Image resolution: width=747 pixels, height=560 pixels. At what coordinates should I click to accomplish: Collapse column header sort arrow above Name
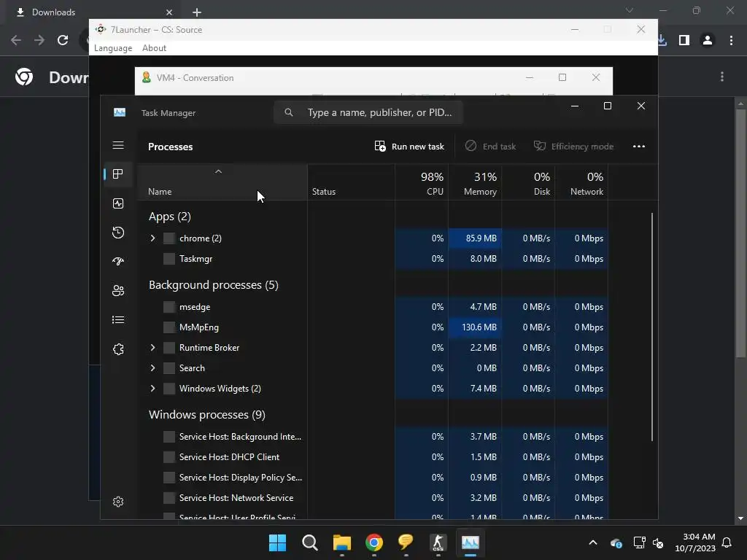218,171
